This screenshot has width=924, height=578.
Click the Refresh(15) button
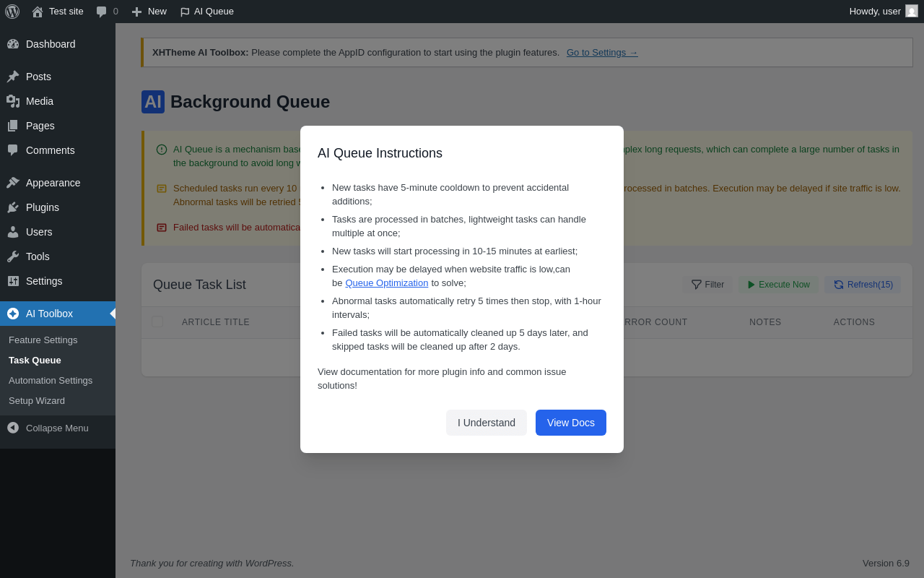[x=863, y=285]
